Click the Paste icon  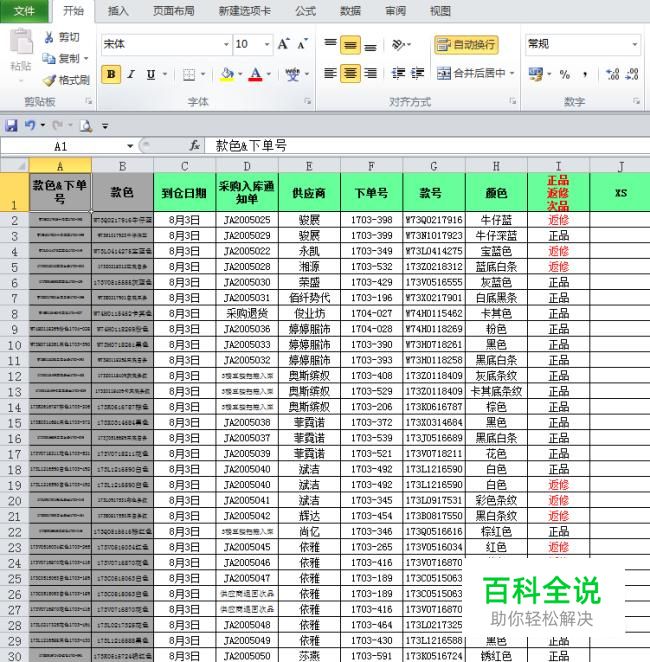21,42
